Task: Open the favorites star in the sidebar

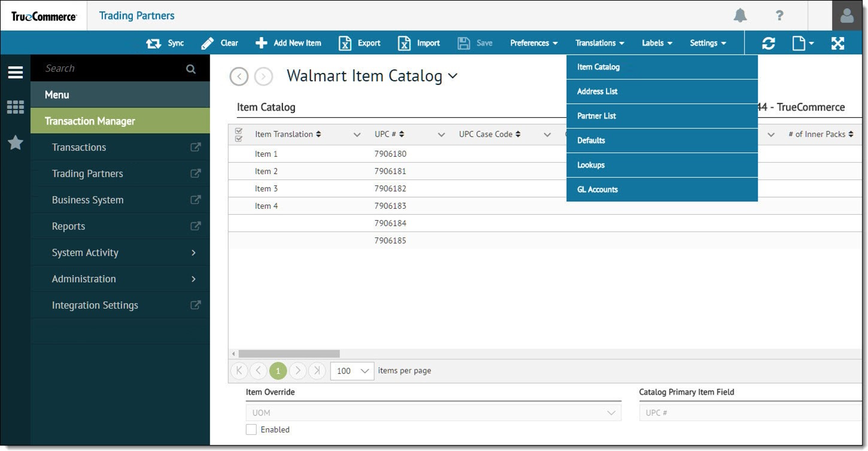Action: (x=15, y=143)
